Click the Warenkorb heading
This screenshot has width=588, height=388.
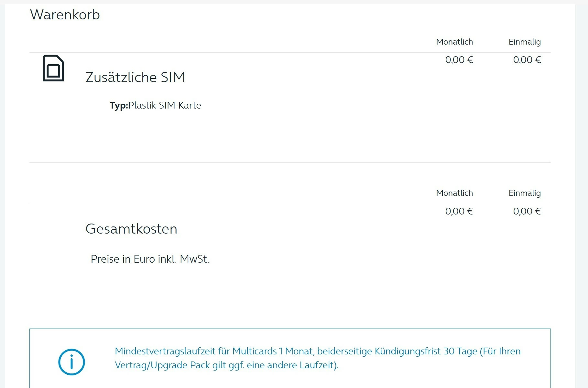click(65, 15)
